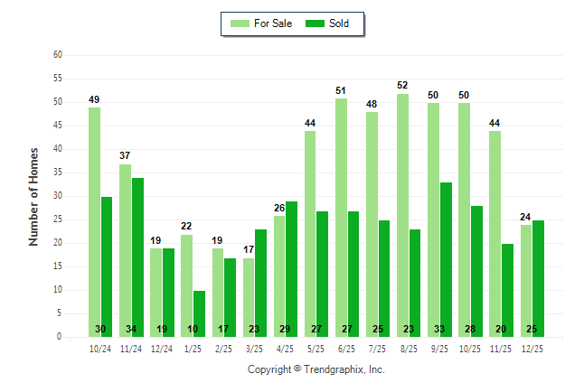The height and width of the screenshot is (392, 584).
Task: Click the 10/25 Sold bar showing 28
Action: 476,271
